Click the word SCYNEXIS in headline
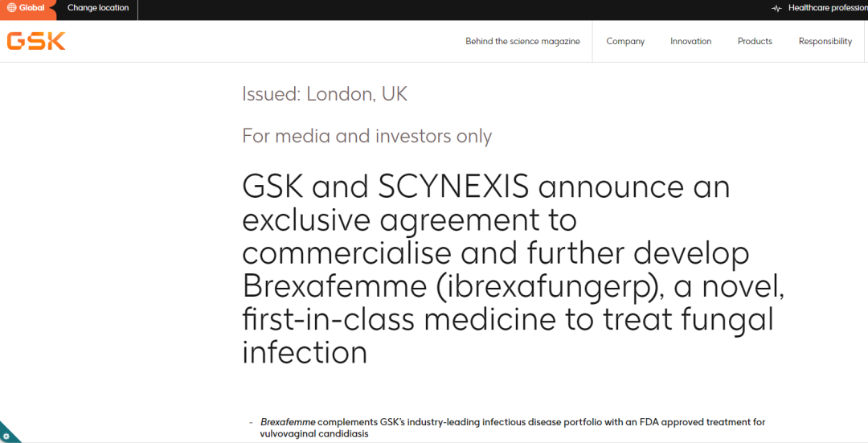This screenshot has height=443, width=868. (454, 187)
